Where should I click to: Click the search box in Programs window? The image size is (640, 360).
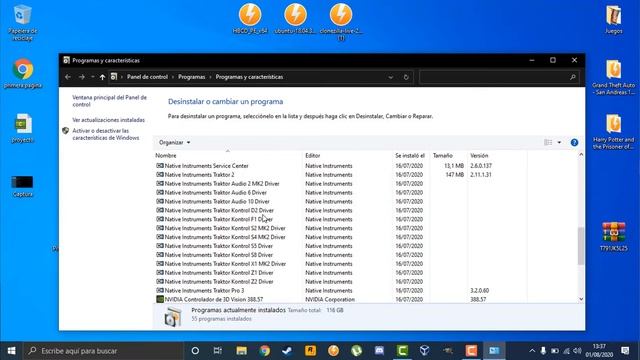coord(499,77)
